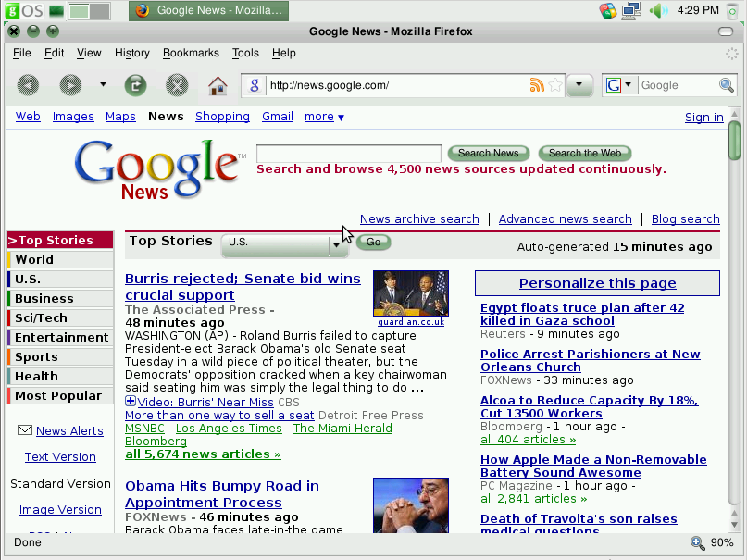
Task: Open the Advanced news search link
Action: tap(565, 219)
